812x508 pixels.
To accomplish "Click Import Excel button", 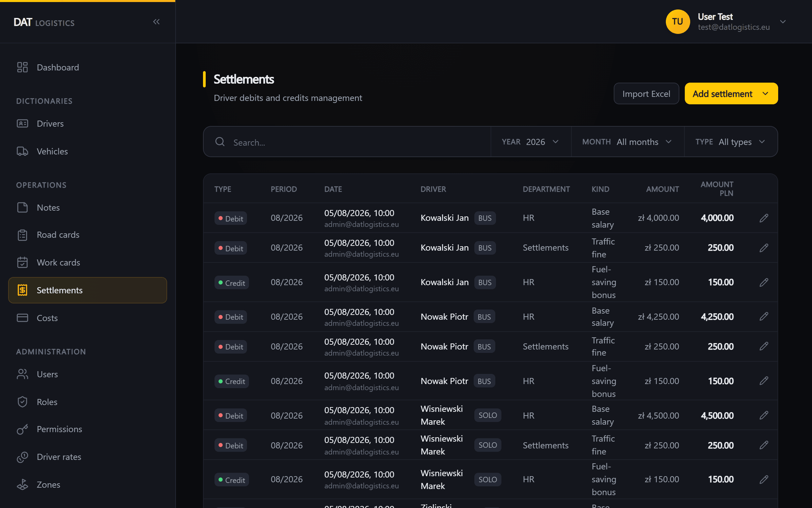I will click(646, 94).
